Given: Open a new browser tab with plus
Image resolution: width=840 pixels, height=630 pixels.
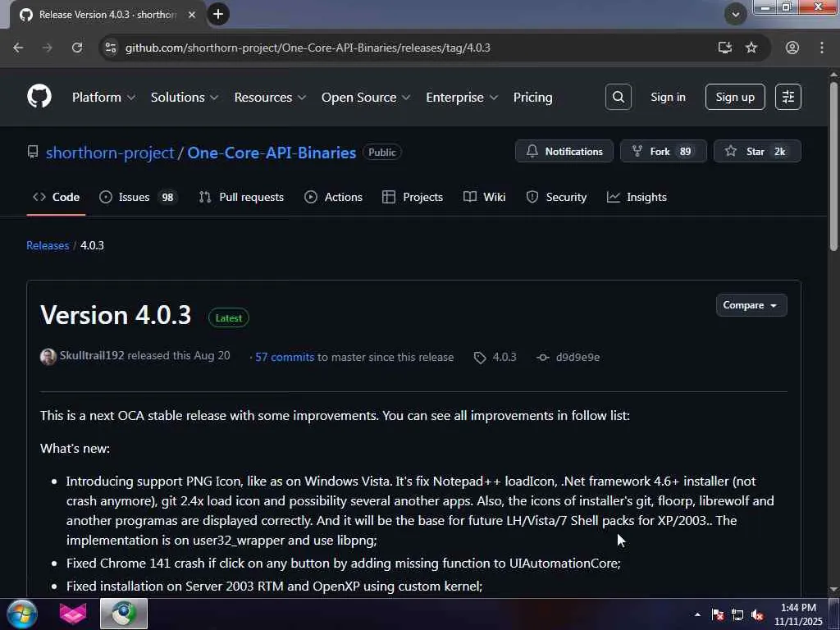Looking at the screenshot, I should (218, 15).
